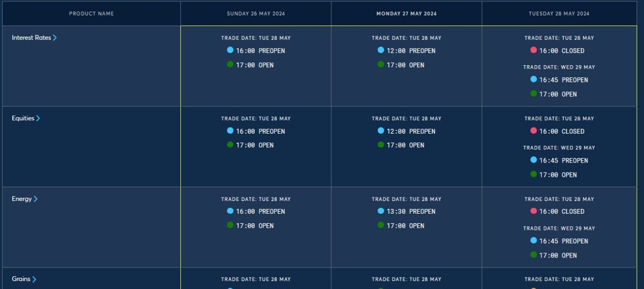This screenshot has height=289, width=644.
Task: Click blue 12:00 preopen dot in Interest Rates Monday
Action: 381,50
